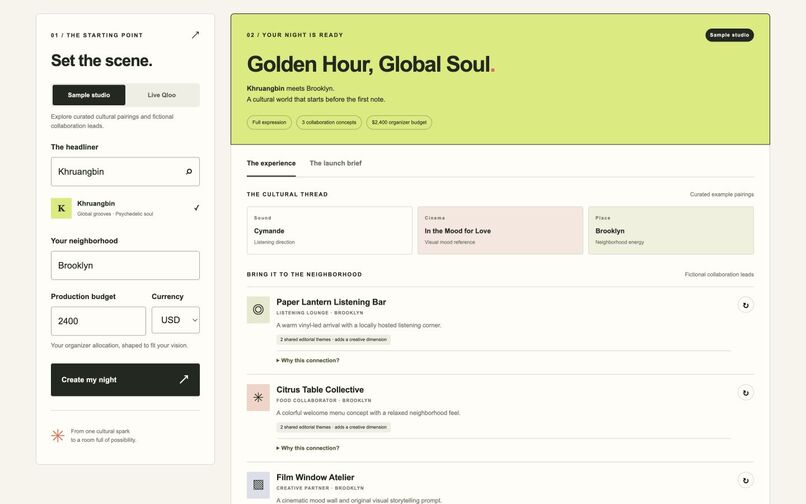Viewport: 806px width, 504px height.
Task: Open The launch brief tab
Action: 336,164
